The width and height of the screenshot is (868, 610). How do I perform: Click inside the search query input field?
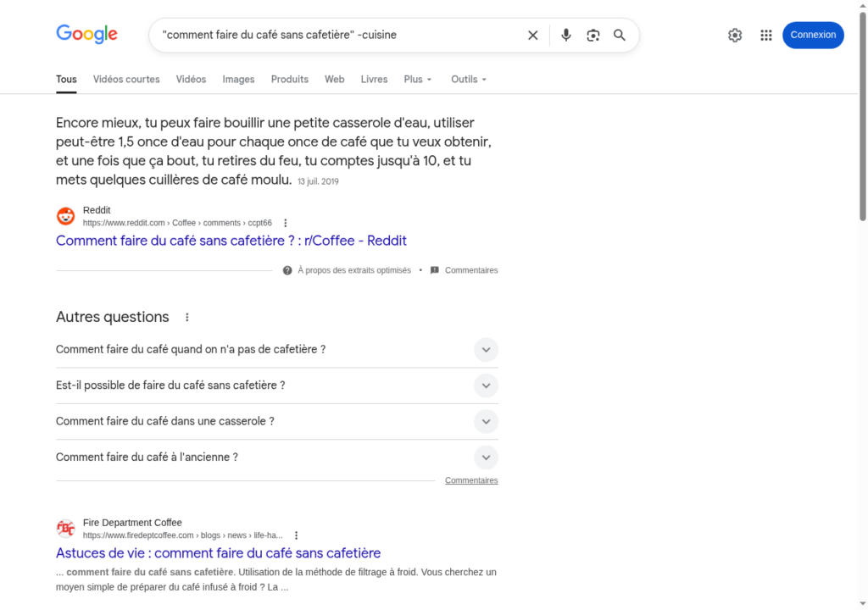tap(339, 35)
